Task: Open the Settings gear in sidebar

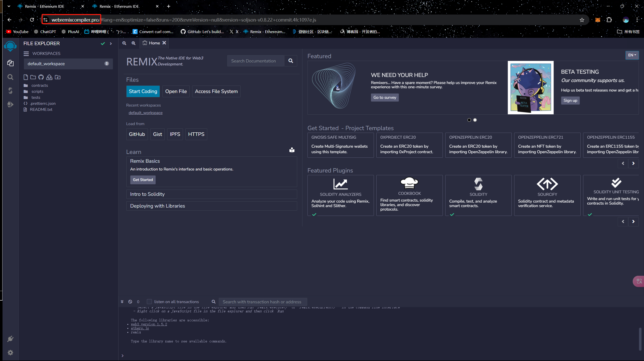Action: 10,352
